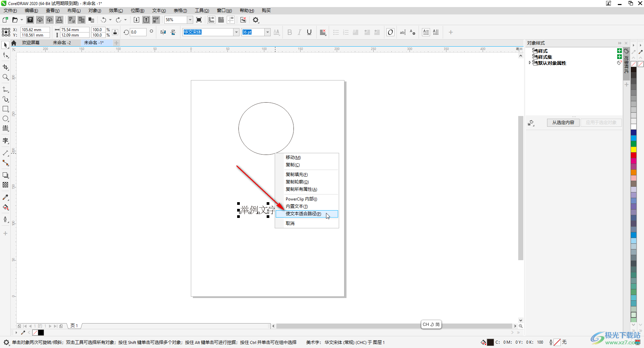Toggle the lock ratio padlock
The width and height of the screenshot is (644, 348).
click(115, 32)
